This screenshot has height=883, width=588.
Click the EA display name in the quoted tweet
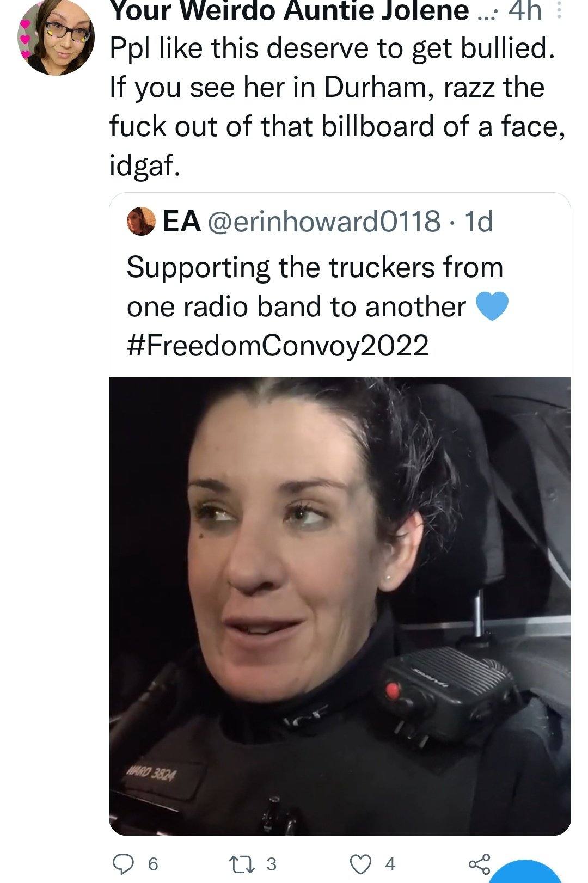[182, 221]
